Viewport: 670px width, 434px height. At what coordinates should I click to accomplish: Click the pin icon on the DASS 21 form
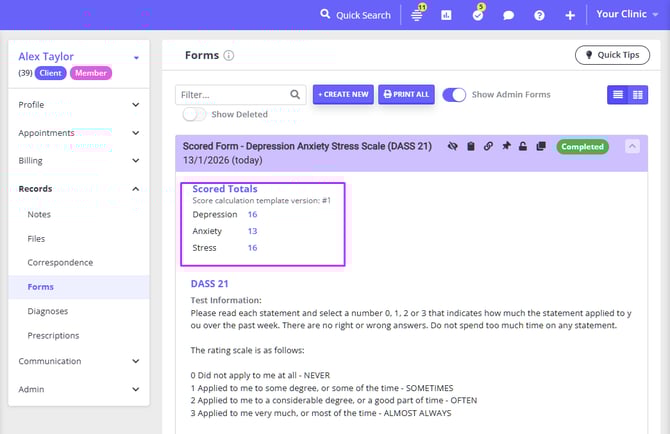pos(506,147)
